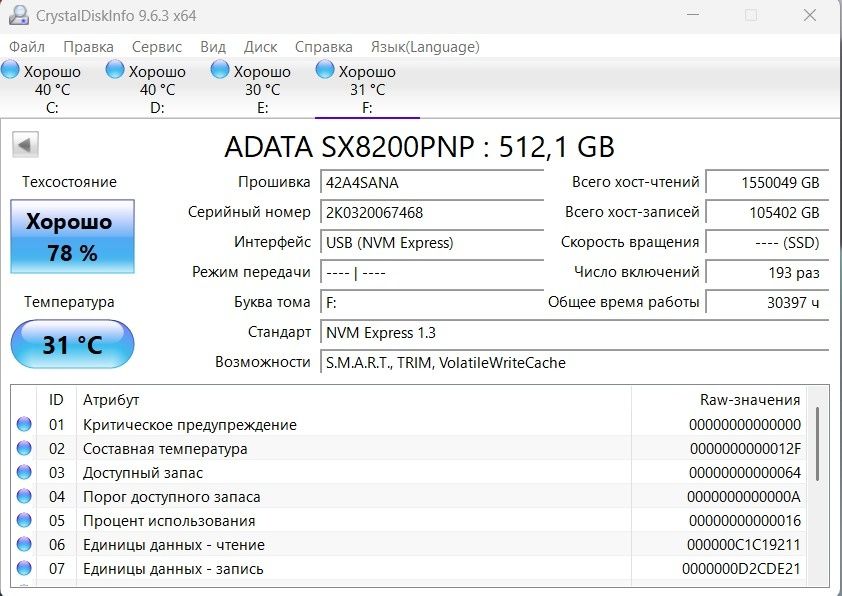Click status orb for attribute 06
Image resolution: width=842 pixels, height=596 pixels.
tap(24, 544)
